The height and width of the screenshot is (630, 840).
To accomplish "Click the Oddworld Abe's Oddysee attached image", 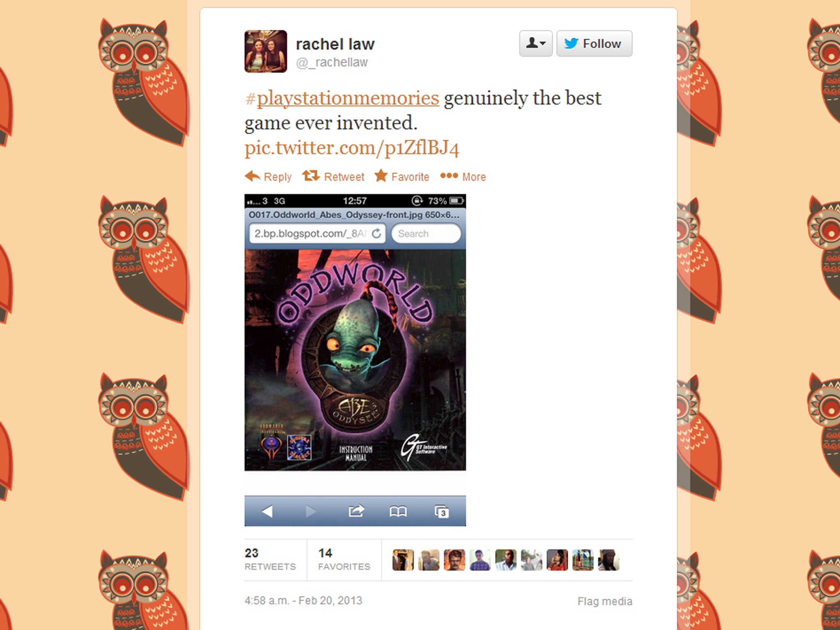I will 355,360.
